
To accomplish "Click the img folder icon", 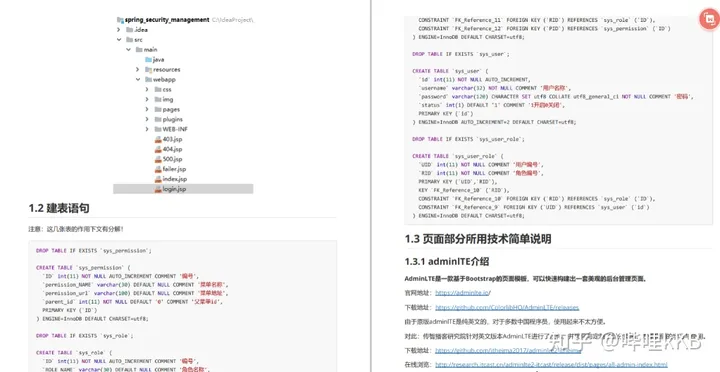I will click(158, 100).
